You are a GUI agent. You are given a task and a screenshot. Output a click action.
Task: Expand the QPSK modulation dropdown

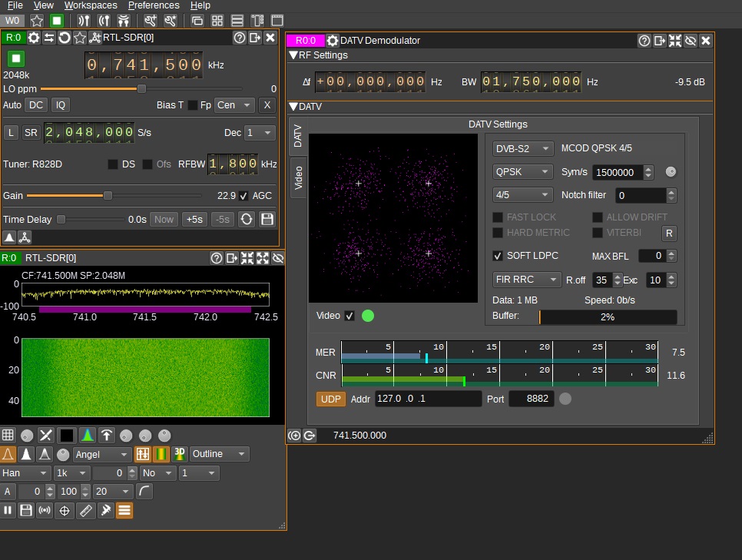click(522, 172)
